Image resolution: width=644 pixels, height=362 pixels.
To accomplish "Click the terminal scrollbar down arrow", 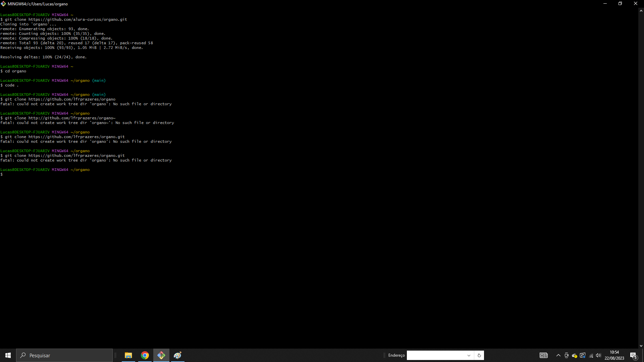I will [641, 346].
